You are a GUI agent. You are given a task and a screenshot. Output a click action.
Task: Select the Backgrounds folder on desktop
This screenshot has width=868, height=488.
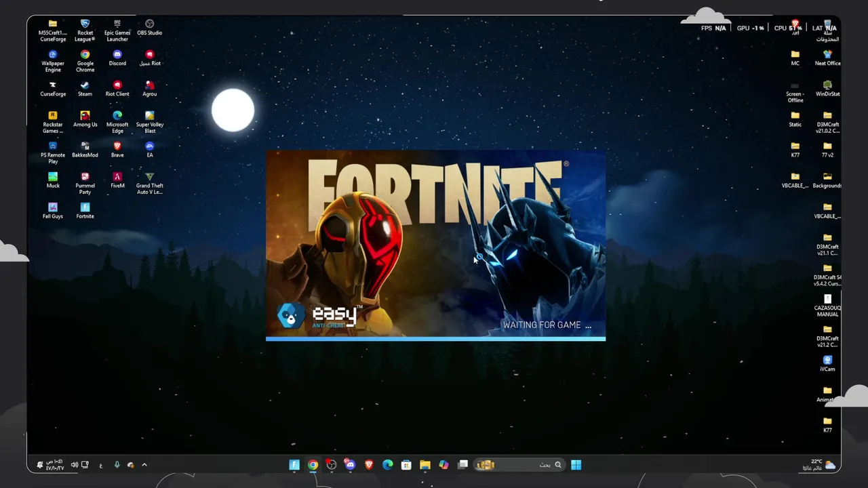pyautogui.click(x=827, y=180)
